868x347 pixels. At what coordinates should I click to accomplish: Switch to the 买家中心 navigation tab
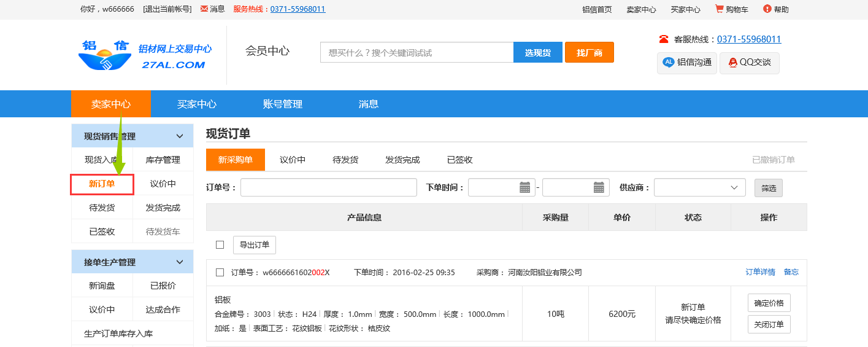tap(197, 104)
